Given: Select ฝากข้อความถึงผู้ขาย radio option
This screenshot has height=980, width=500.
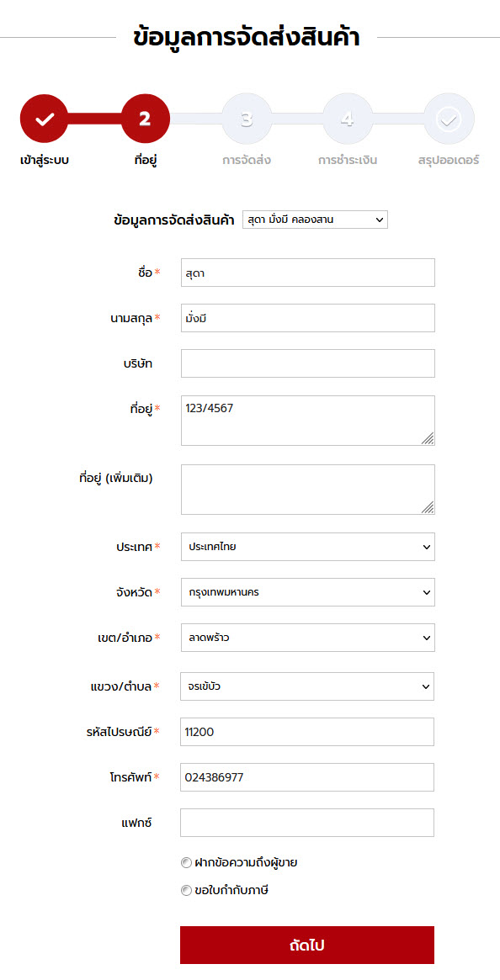Looking at the screenshot, I should 186,863.
